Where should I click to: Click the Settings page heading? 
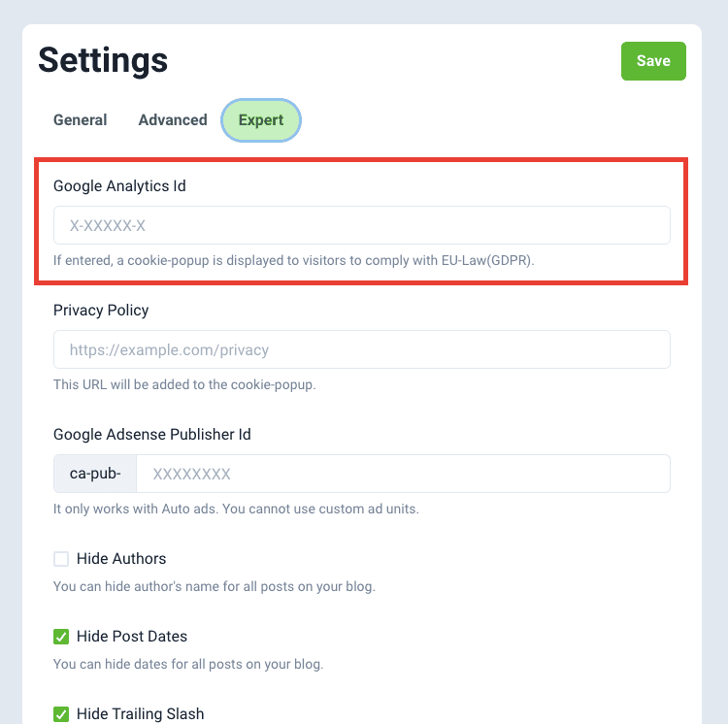pos(103,60)
